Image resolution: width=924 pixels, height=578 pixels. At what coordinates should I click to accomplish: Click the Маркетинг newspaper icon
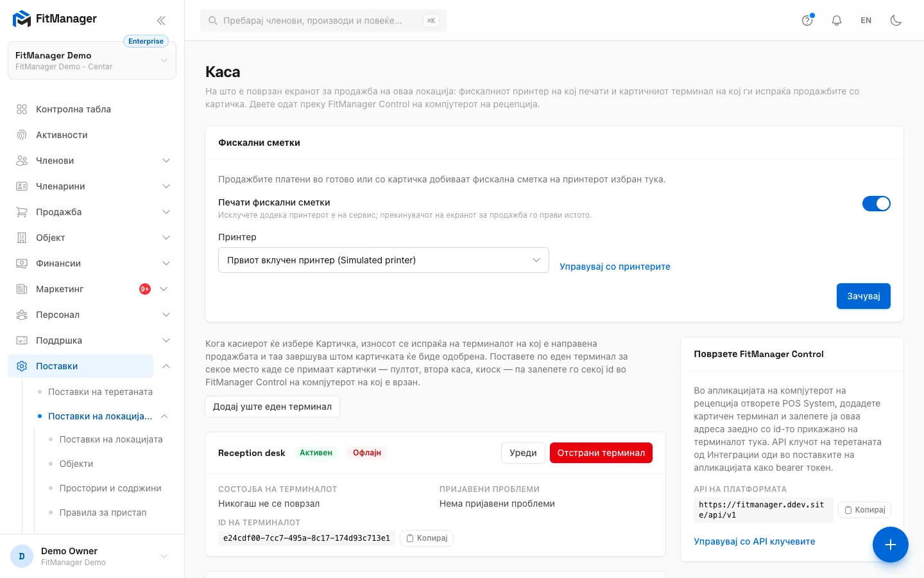(22, 289)
